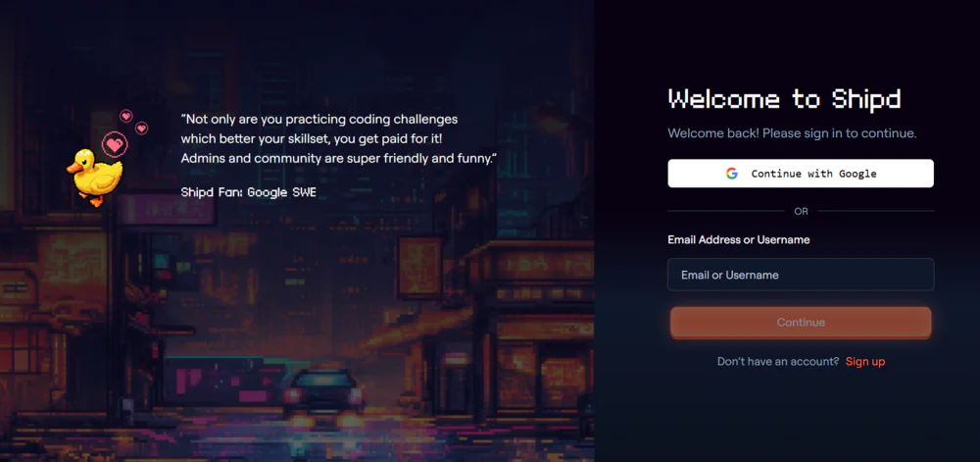
Task: Click the Welcome to Shipd heading
Action: [783, 99]
